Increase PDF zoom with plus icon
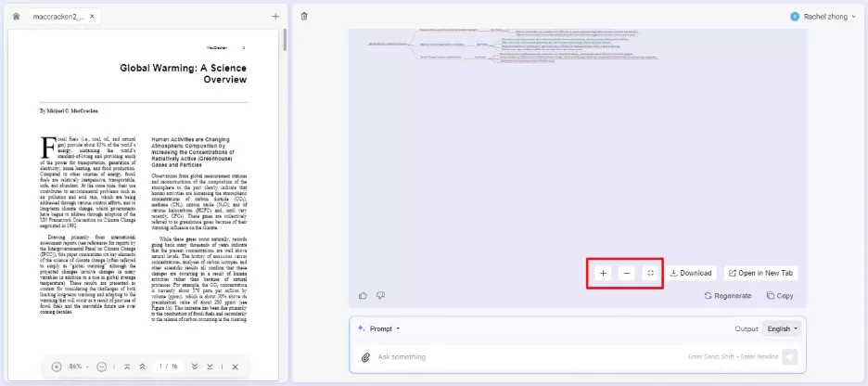Image resolution: width=868 pixels, height=386 pixels. pos(57,367)
